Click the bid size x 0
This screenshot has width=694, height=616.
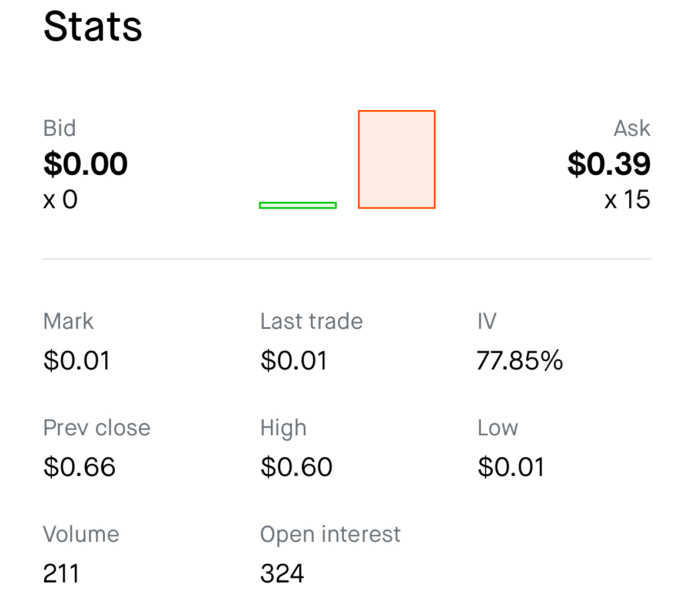pyautogui.click(x=60, y=199)
